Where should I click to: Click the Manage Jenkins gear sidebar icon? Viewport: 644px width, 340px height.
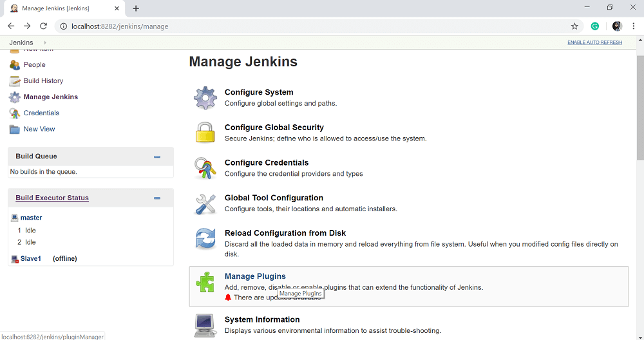14,97
